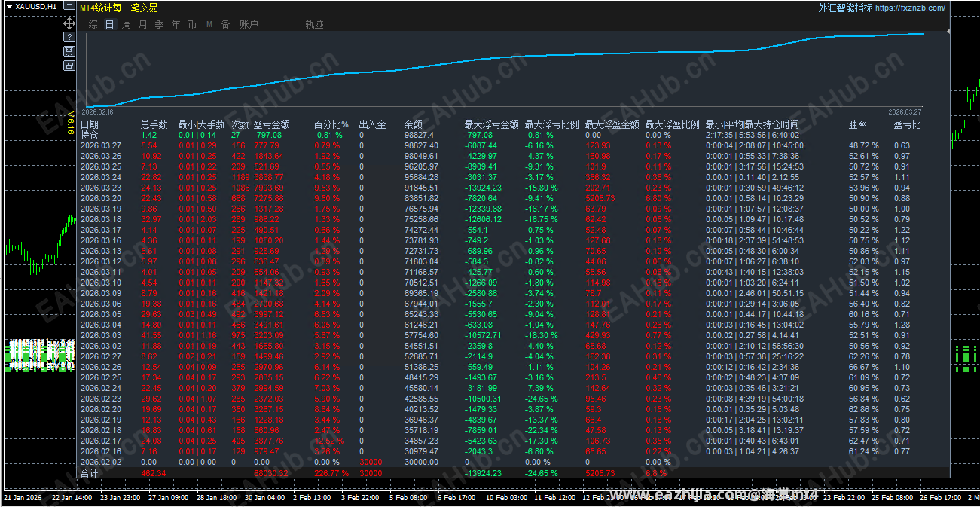
Task: Click holding time 0:00:08 | 4:39:19 | 54:00:18
Action: (755, 399)
